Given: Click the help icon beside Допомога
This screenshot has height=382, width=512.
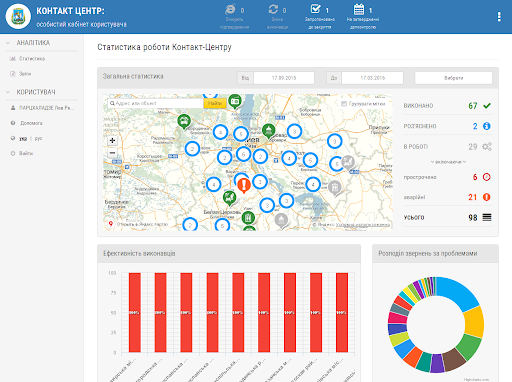Looking at the screenshot, I should (x=13, y=123).
